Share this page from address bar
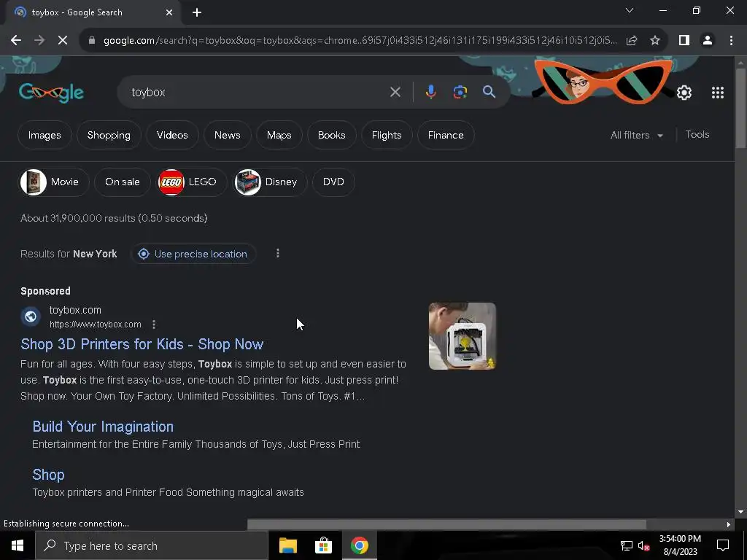 click(632, 41)
